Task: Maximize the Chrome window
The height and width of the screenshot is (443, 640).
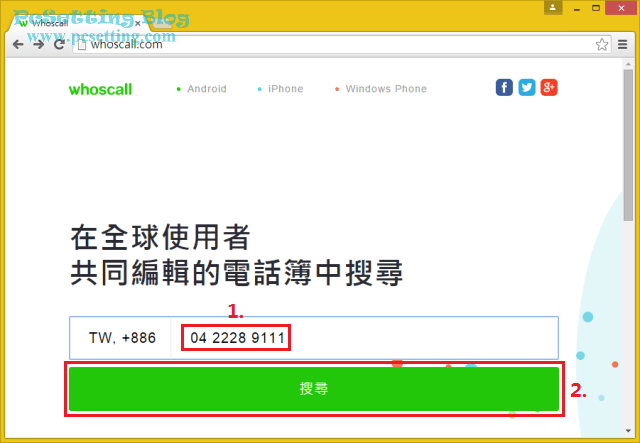Action: tap(596, 8)
